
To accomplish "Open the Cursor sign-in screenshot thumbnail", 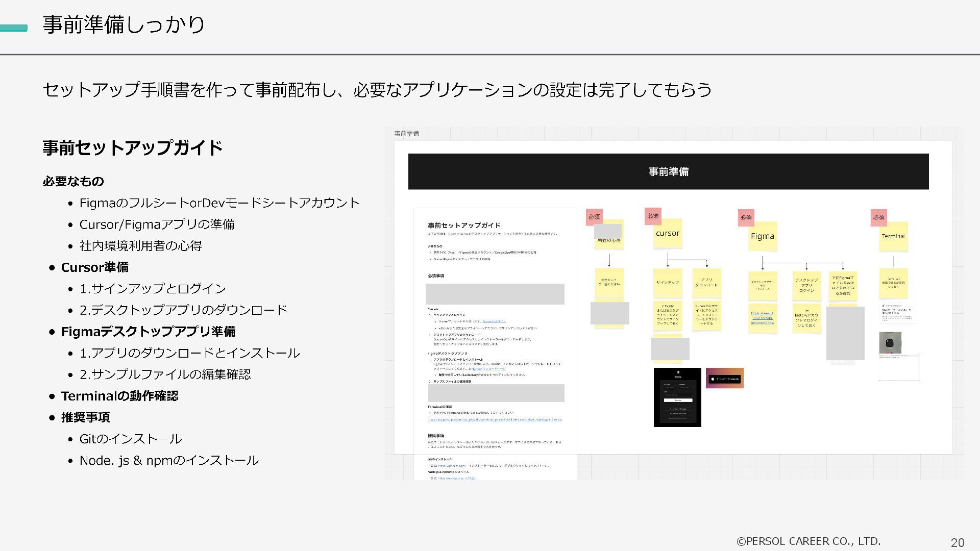I will click(x=677, y=397).
